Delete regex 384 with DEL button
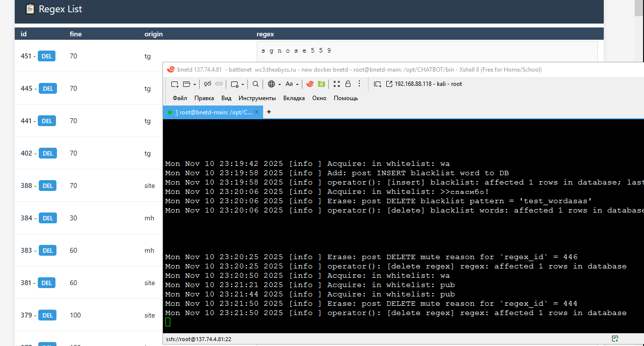This screenshot has width=644, height=346. point(48,218)
